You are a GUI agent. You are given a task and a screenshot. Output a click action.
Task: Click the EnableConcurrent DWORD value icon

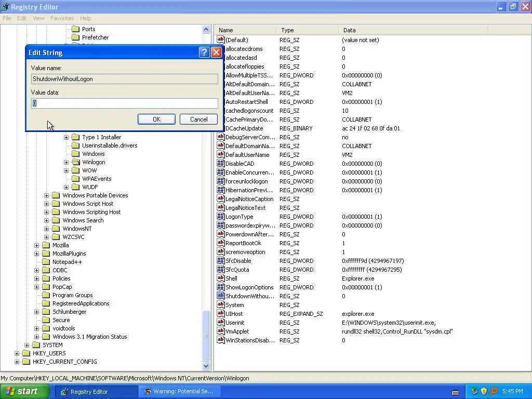point(220,172)
